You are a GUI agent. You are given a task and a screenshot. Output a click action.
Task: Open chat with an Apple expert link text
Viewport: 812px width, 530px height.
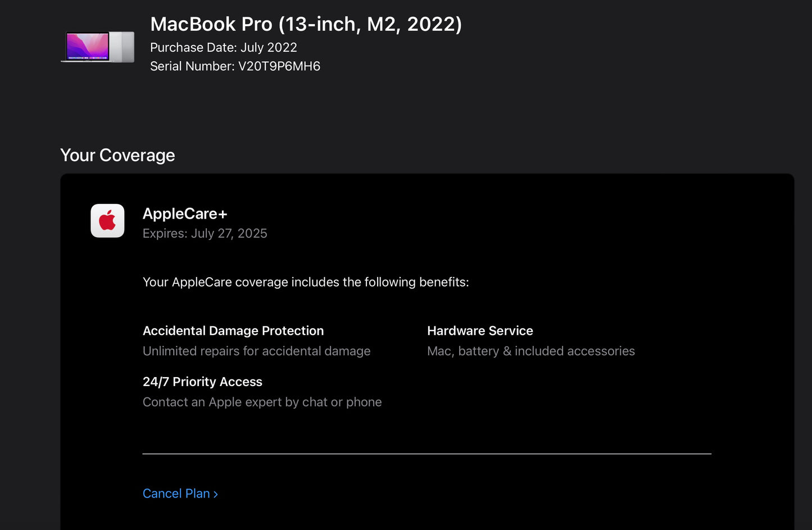[262, 402]
